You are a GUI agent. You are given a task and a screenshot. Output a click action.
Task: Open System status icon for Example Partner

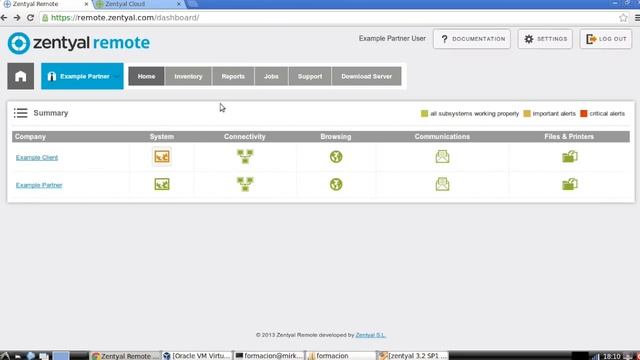click(x=162, y=184)
